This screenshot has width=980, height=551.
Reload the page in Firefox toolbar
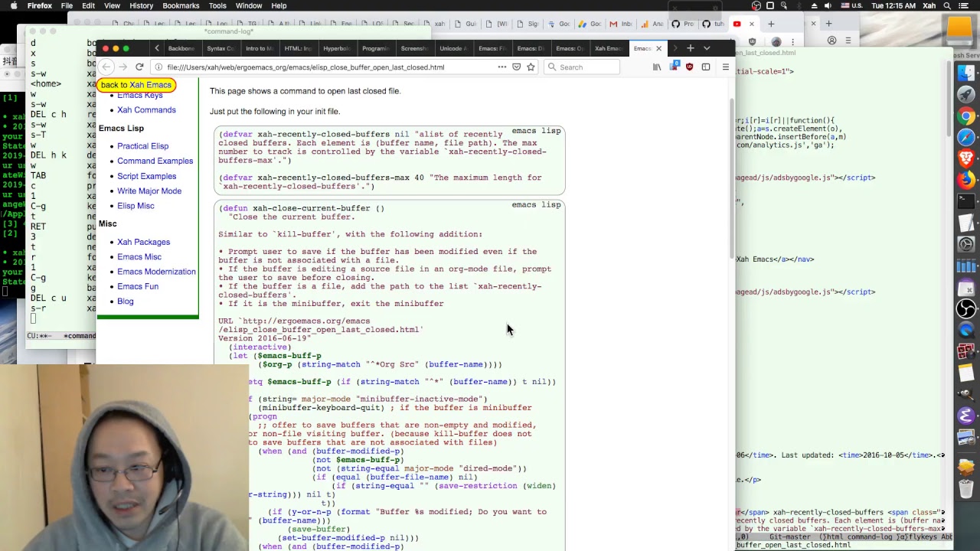(x=139, y=67)
